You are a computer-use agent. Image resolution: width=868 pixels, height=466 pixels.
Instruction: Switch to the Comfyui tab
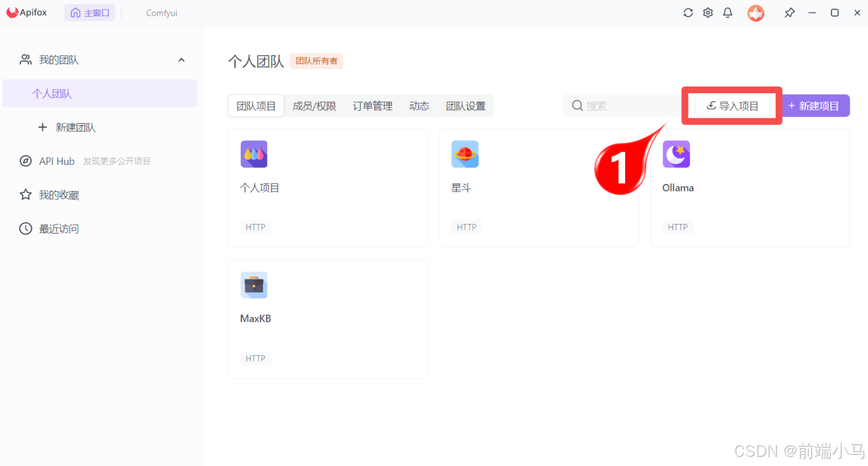point(162,13)
